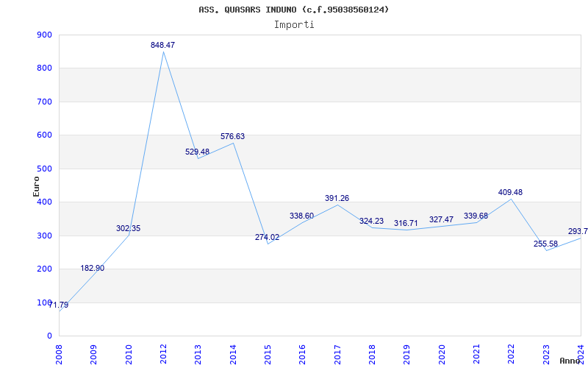Select the 2017 x-axis year
Viewport: 588px width, 368px height.
pyautogui.click(x=337, y=354)
